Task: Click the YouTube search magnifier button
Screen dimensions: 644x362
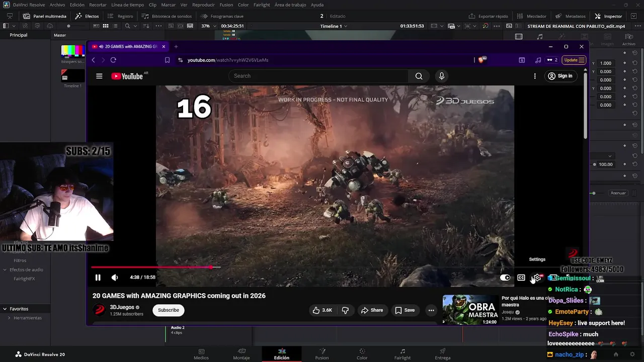Action: pyautogui.click(x=419, y=76)
